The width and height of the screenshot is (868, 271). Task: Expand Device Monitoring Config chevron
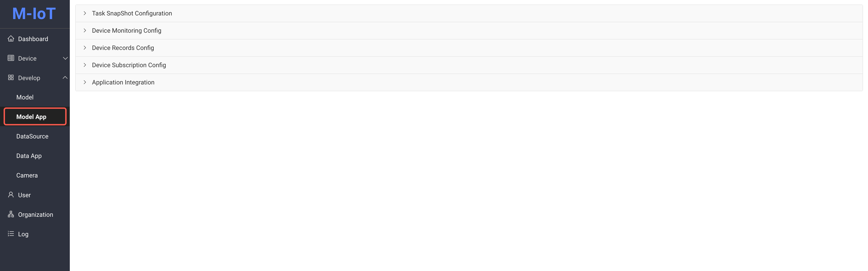(85, 31)
